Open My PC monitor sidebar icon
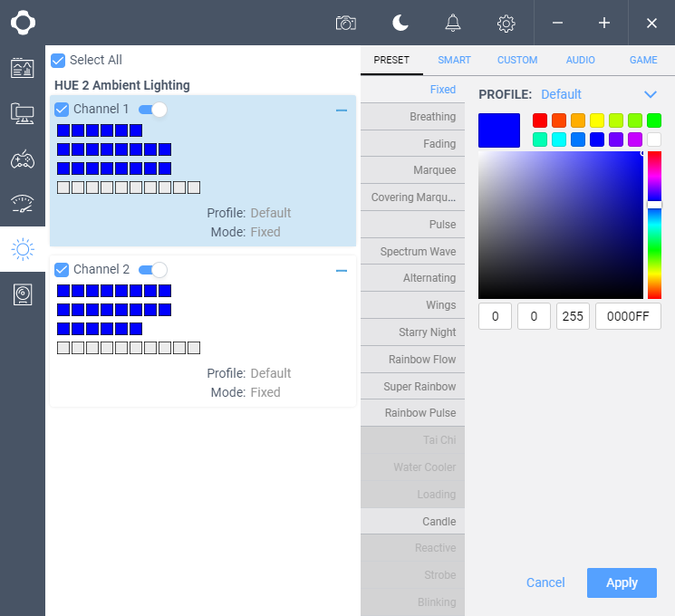Viewport: 675px width, 616px height. click(x=23, y=113)
